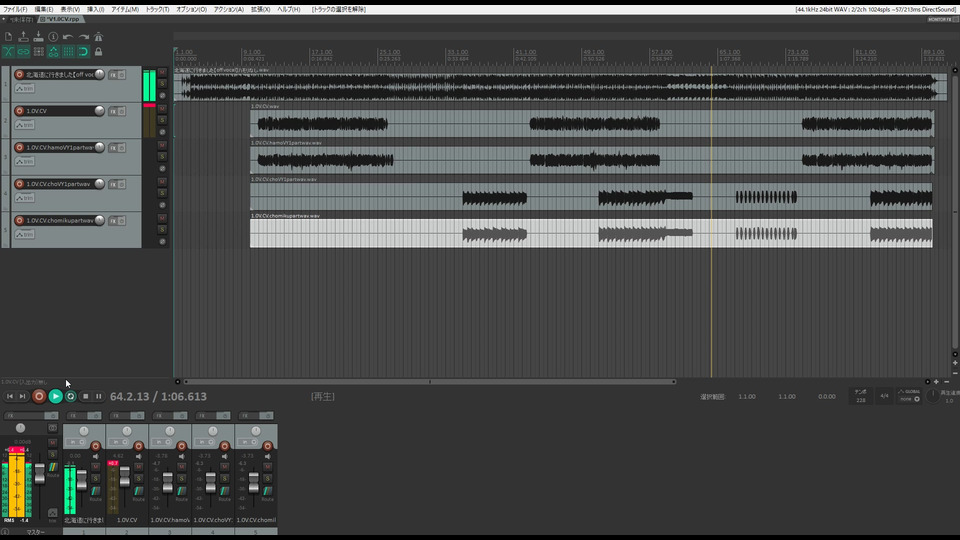Screen dimensions: 960x540
Task: Arm record on 1.0V.CV.chomikupartwav track
Action: click(20, 220)
